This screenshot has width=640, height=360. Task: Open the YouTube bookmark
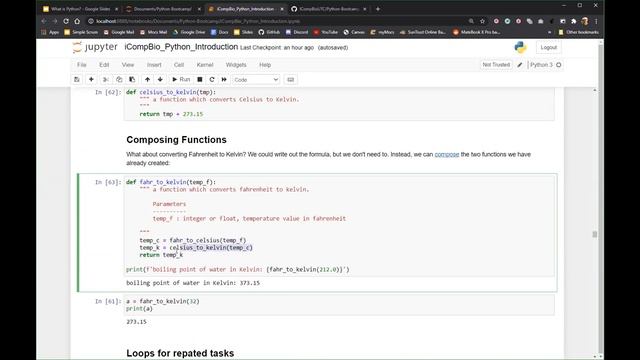click(326, 32)
